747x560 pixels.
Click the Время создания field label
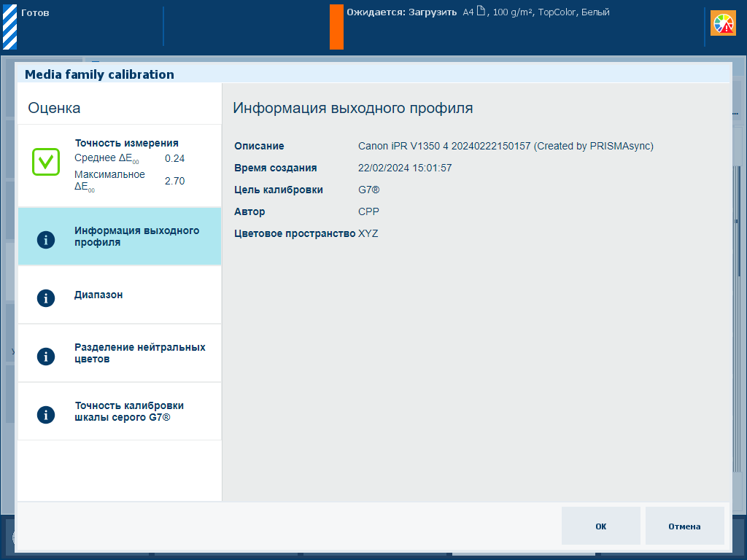pos(275,168)
